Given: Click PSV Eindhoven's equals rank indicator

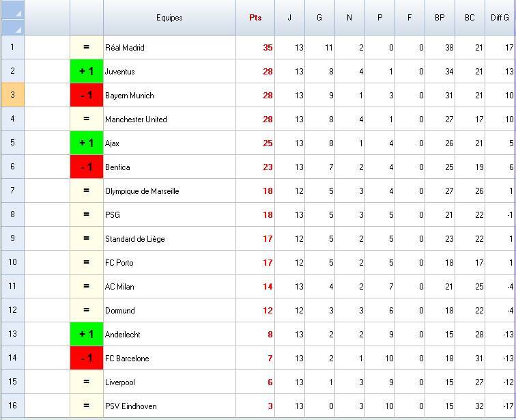Looking at the screenshot, I should pos(87,406).
